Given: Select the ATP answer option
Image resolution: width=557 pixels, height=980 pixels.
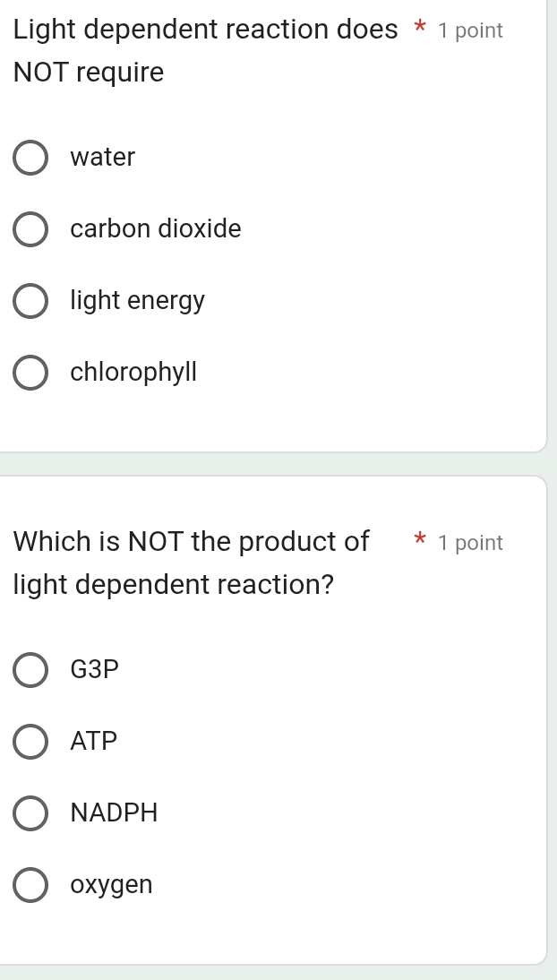Looking at the screenshot, I should coord(30,741).
